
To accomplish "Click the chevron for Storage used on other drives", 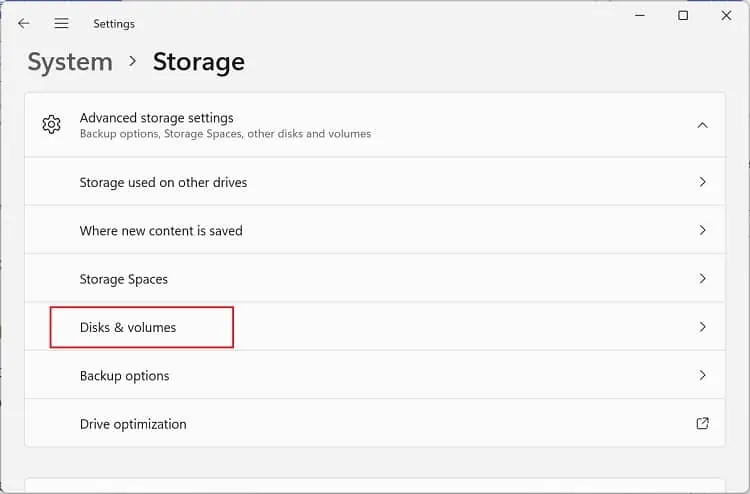I will coord(702,182).
